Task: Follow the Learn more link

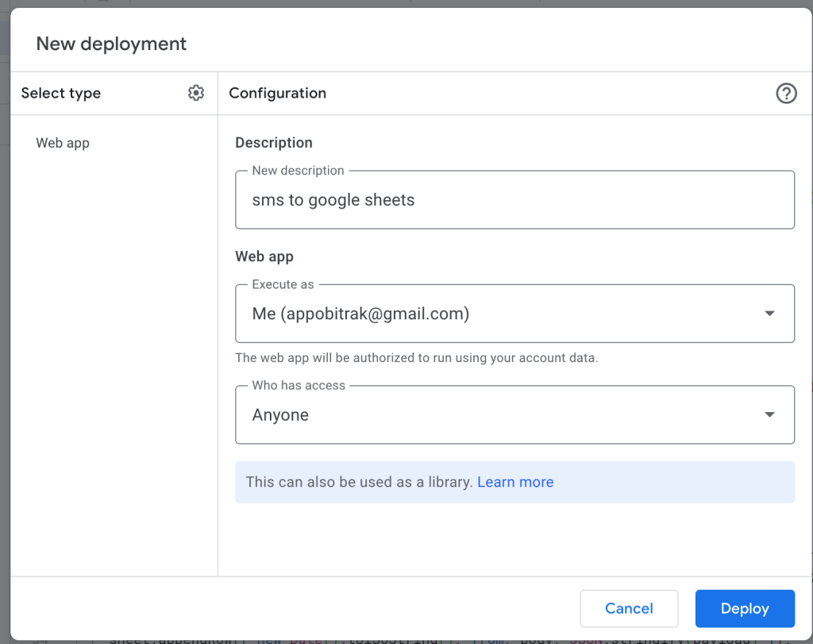Action: click(515, 482)
